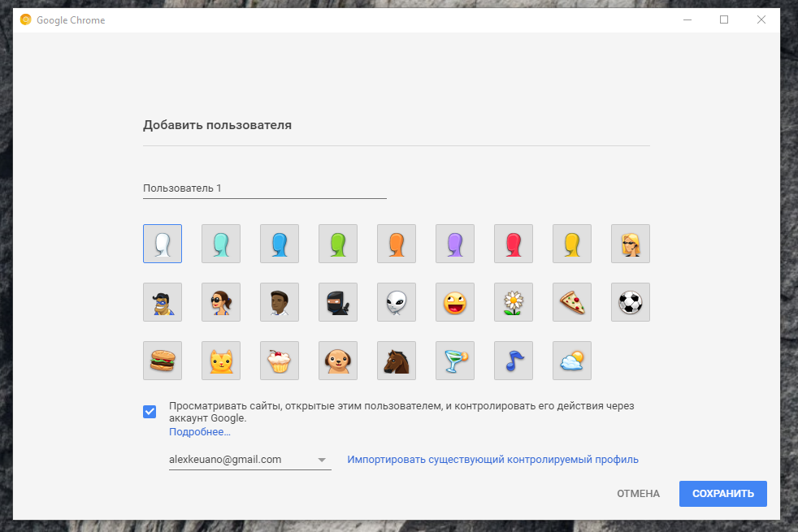Screen dimensions: 798x532
Task: Pick the cocktail glass avatar
Action: coord(455,361)
